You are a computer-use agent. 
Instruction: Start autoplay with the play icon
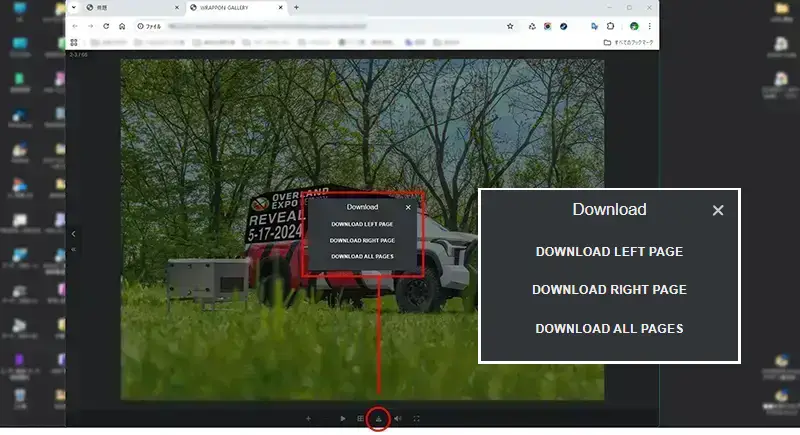tap(343, 419)
